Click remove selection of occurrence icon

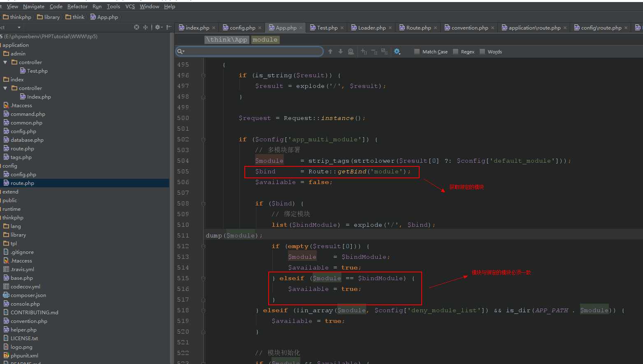[374, 51]
